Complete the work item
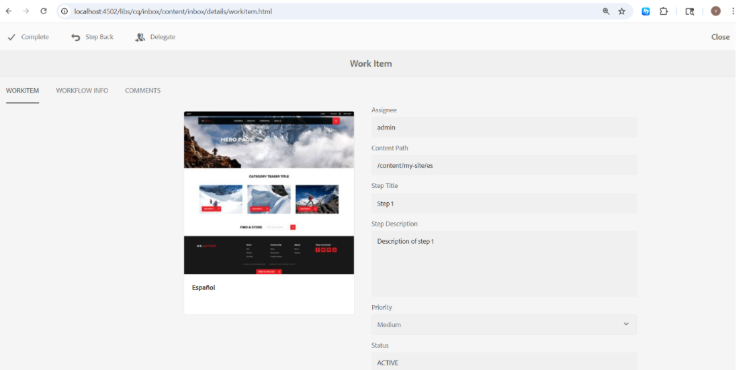The width and height of the screenshot is (736, 370). [x=28, y=37]
